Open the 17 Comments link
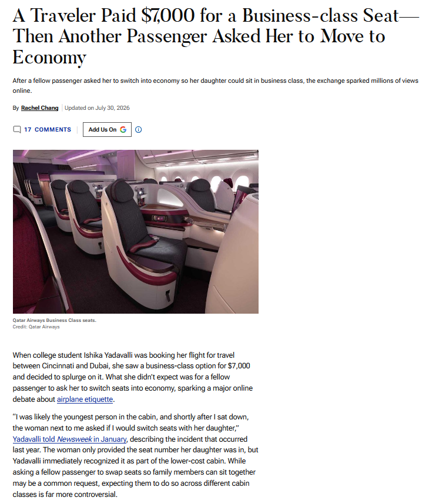This screenshot has height=504, width=429. tap(48, 130)
